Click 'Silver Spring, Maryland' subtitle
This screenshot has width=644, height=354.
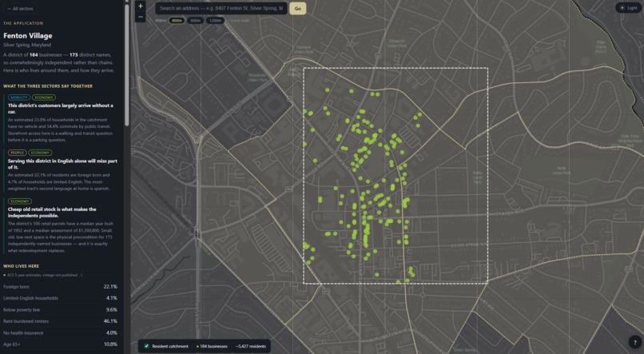(x=27, y=45)
